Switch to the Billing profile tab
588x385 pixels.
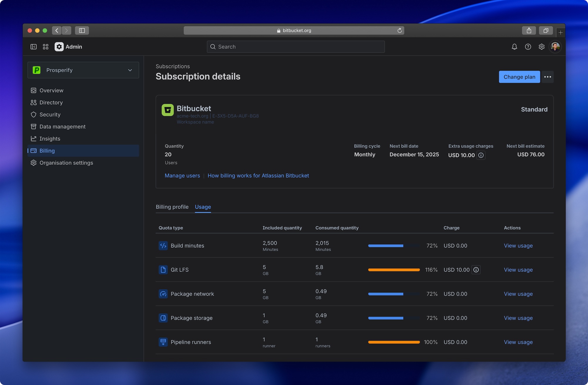(172, 207)
